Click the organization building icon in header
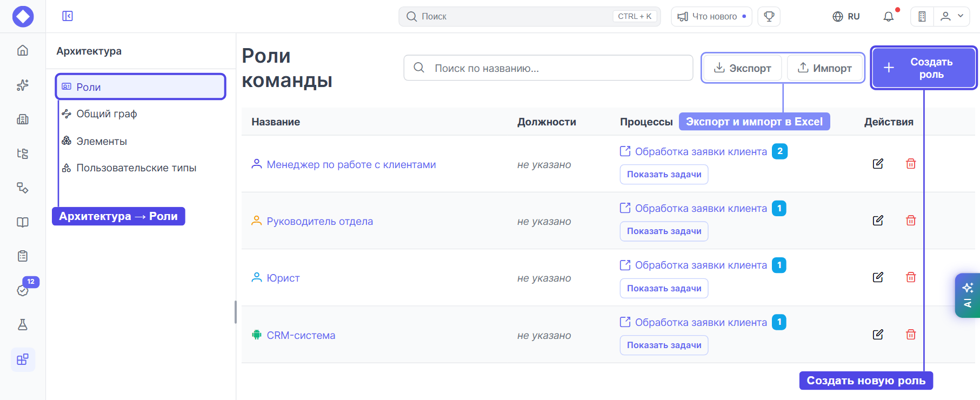This screenshot has width=980, height=400. point(922,16)
